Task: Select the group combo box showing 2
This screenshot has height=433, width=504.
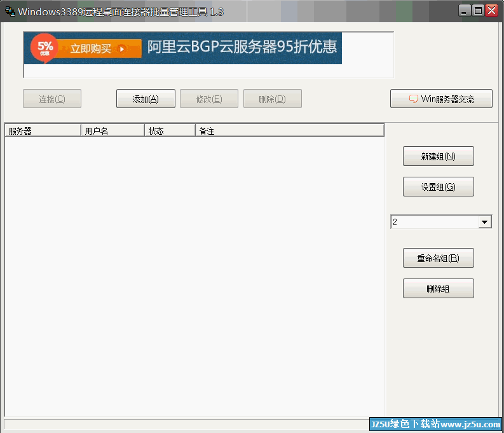Action: 441,222
